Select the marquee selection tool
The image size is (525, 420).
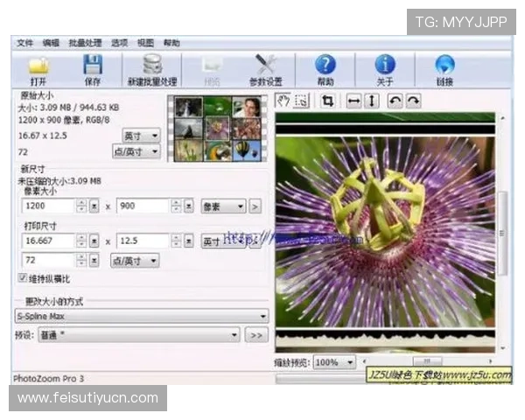tap(301, 101)
